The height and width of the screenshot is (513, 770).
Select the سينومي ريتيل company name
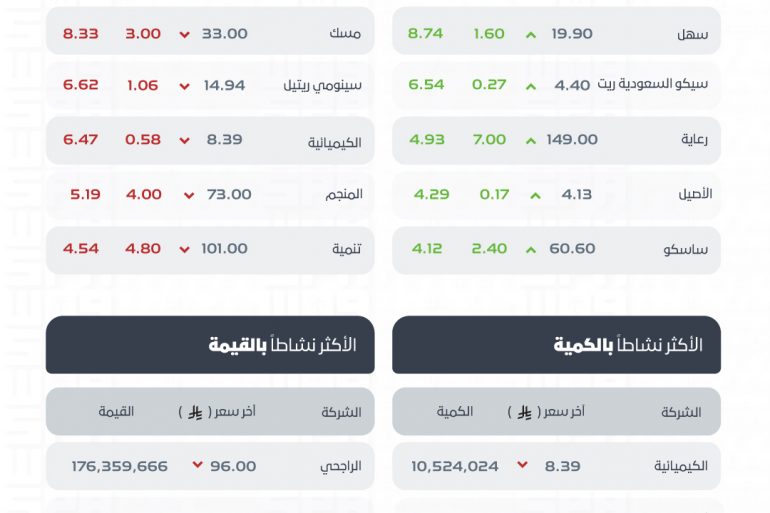[x=323, y=85]
